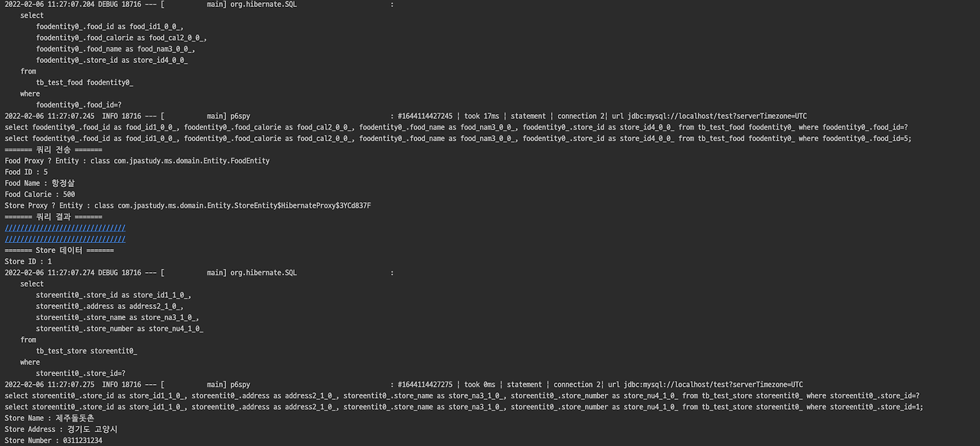Click the 'Store 데이터' separator line
This screenshot has height=446, width=980.
(59, 251)
